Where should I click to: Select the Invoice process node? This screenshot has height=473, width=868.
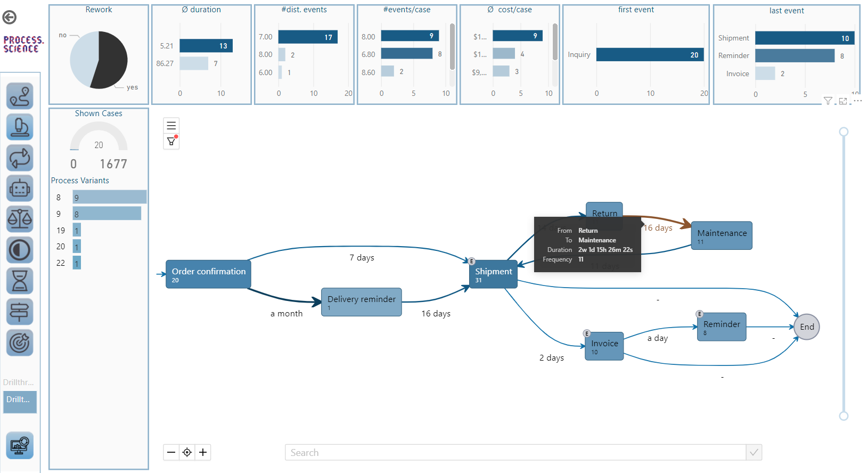click(x=604, y=346)
